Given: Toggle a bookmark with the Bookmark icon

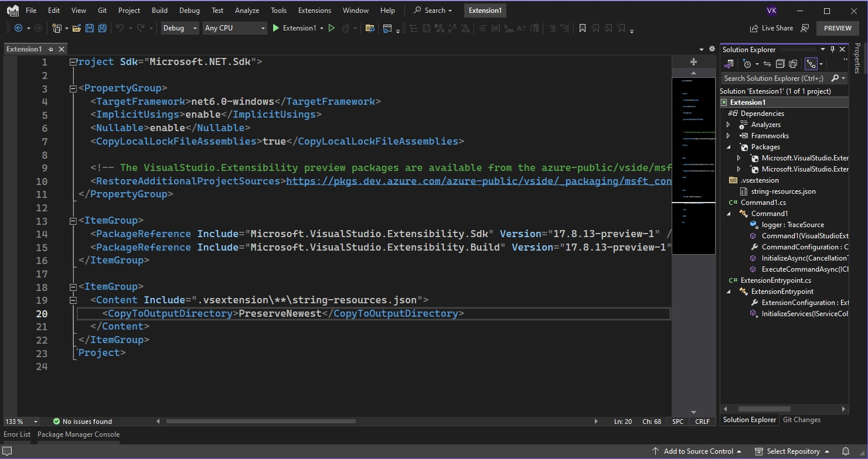Looking at the screenshot, I should [x=582, y=28].
